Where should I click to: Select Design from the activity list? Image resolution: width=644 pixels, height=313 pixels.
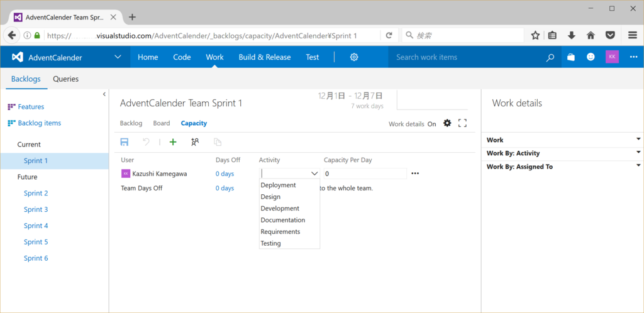[x=289, y=197]
